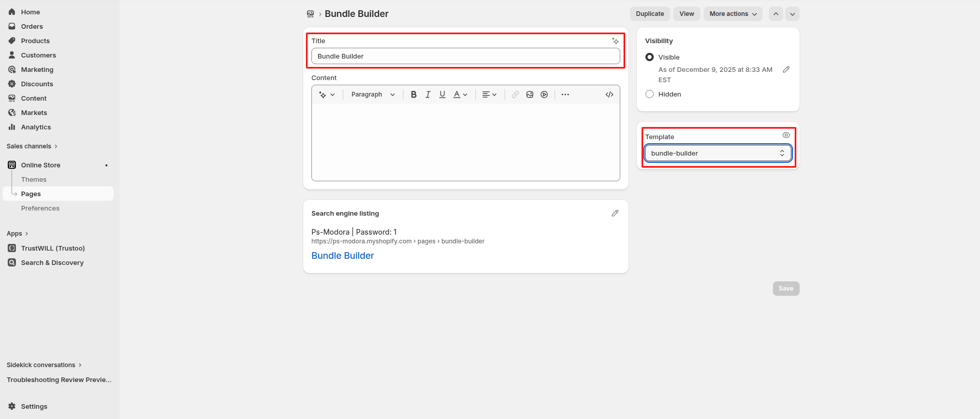Viewport: 980px width, 419px height.
Task: Click the Save button
Action: [x=786, y=289]
